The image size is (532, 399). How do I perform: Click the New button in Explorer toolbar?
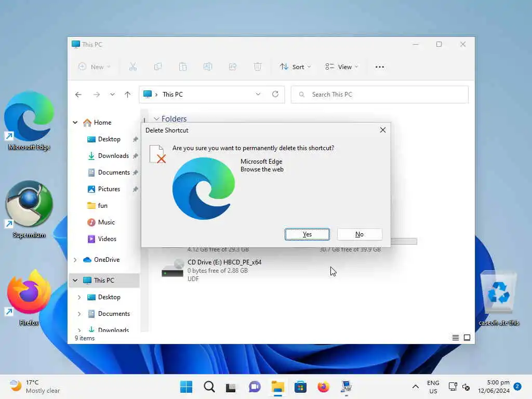(x=95, y=67)
